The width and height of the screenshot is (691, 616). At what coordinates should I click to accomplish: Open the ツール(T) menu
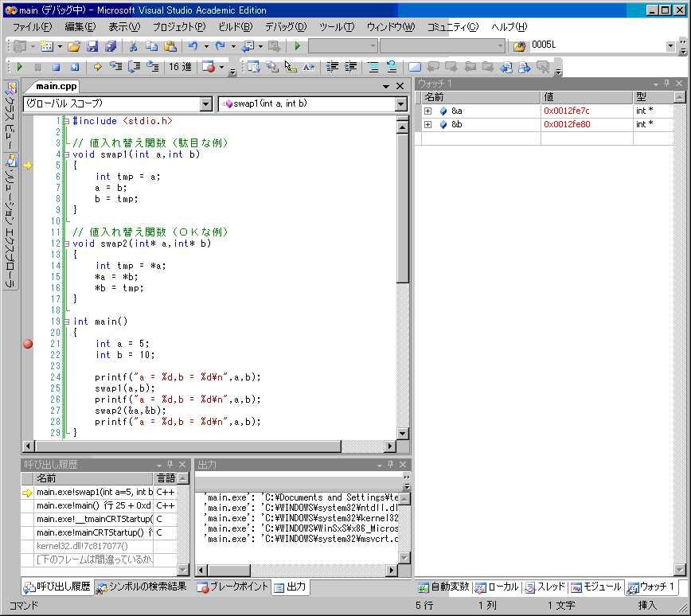(337, 27)
